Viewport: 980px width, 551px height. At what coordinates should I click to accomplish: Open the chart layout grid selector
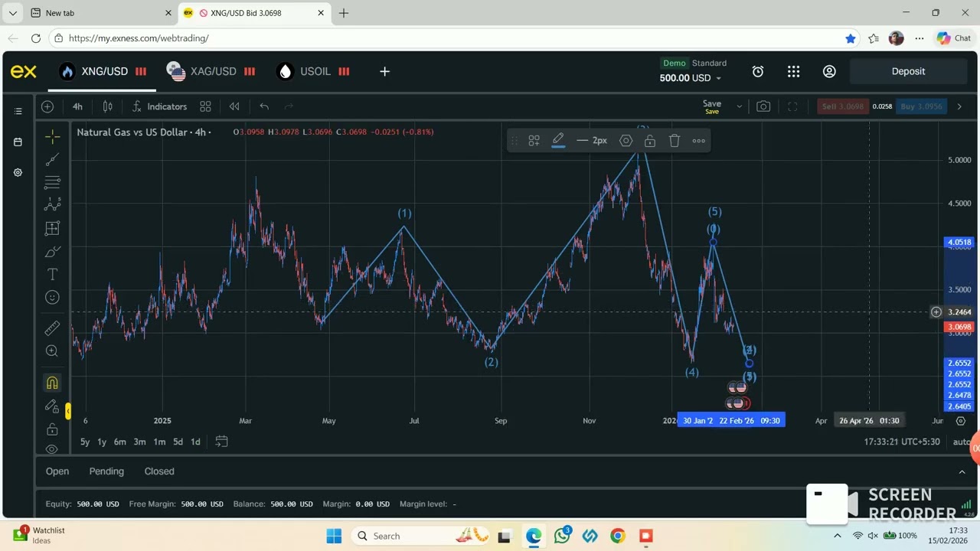[205, 106]
